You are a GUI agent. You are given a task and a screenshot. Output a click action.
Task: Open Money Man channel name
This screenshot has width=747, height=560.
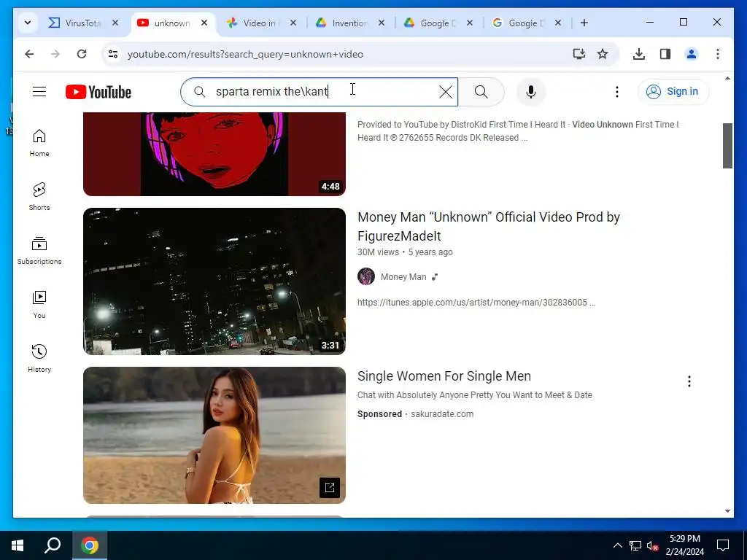point(403,276)
